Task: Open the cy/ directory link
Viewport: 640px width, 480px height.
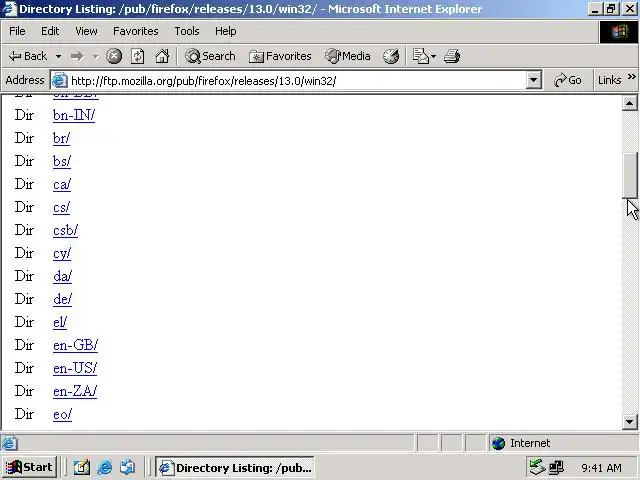Action: point(62,253)
